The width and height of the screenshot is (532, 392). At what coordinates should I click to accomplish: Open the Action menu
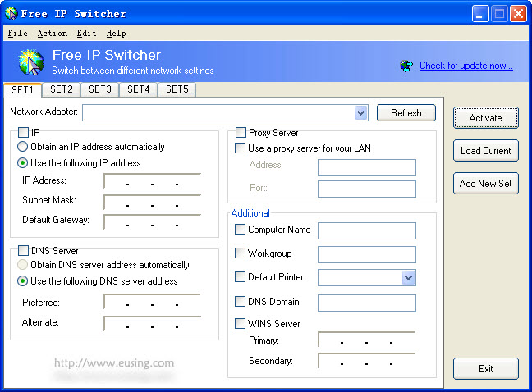point(52,33)
